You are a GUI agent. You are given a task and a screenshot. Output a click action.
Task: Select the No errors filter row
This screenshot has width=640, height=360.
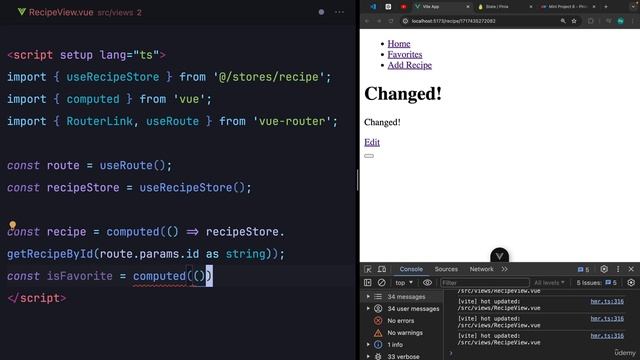click(402, 321)
